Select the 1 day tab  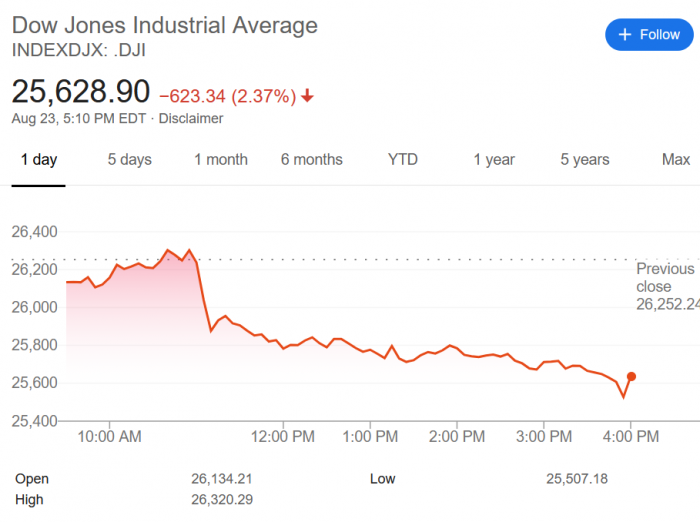click(x=39, y=160)
